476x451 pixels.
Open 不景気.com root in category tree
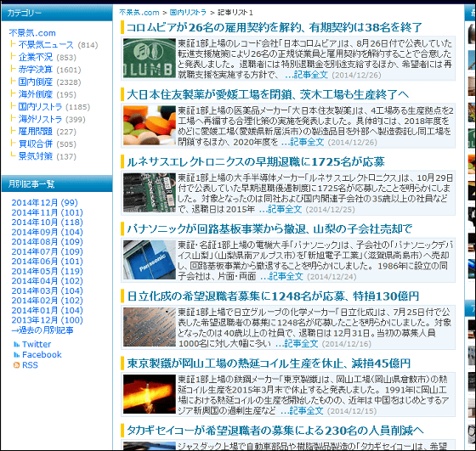click(32, 33)
